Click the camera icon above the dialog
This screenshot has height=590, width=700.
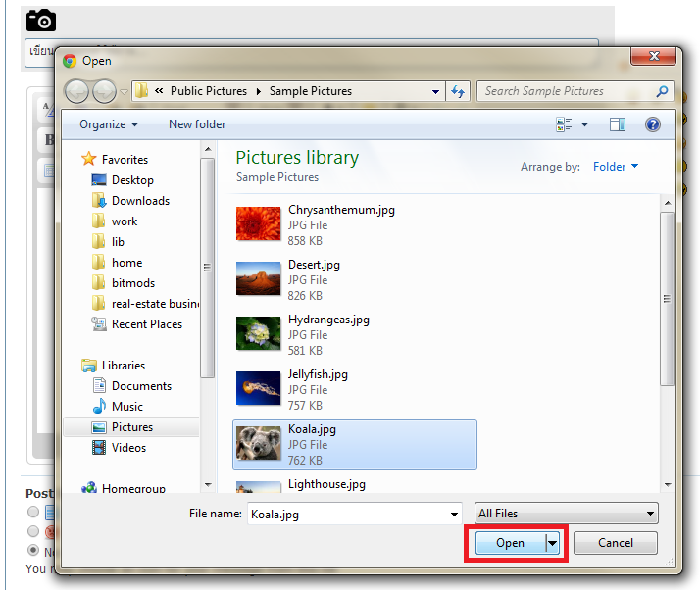click(x=40, y=20)
